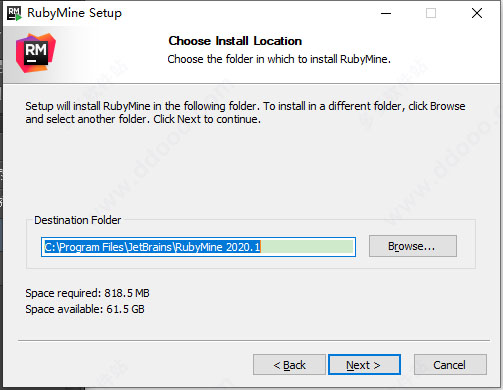Go to the previous step with Back
The image size is (503, 390).
pos(289,365)
